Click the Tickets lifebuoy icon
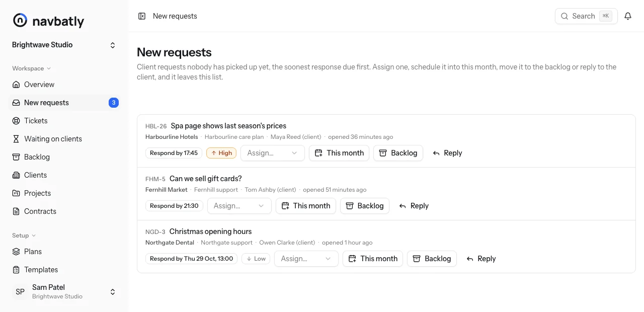Screen dimensions: 644x312 point(16,121)
